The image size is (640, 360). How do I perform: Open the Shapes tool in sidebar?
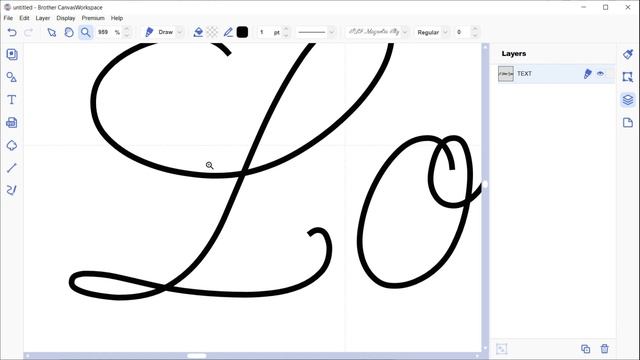12,77
